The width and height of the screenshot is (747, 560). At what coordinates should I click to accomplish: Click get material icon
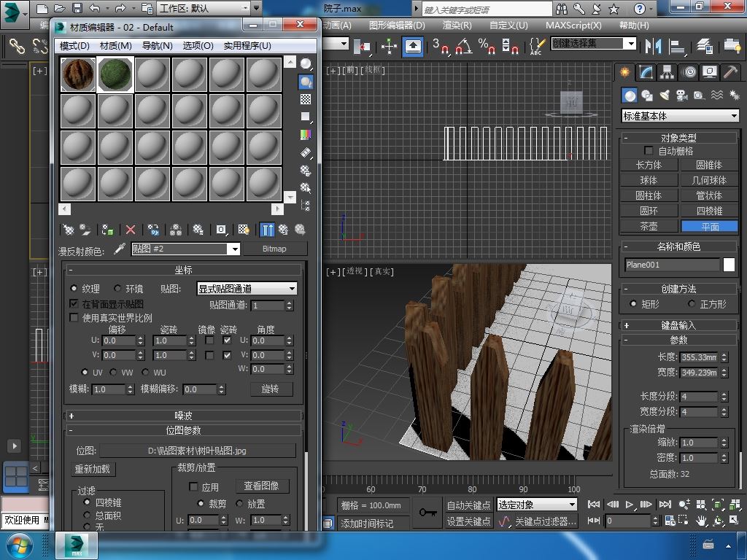click(69, 230)
